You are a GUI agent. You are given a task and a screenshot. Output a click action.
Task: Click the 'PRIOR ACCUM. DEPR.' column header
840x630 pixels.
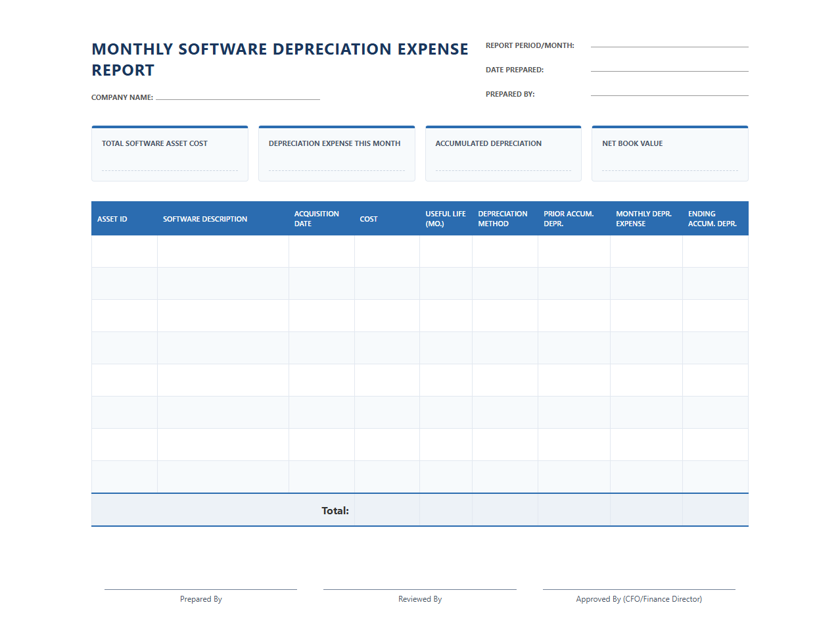(574, 219)
